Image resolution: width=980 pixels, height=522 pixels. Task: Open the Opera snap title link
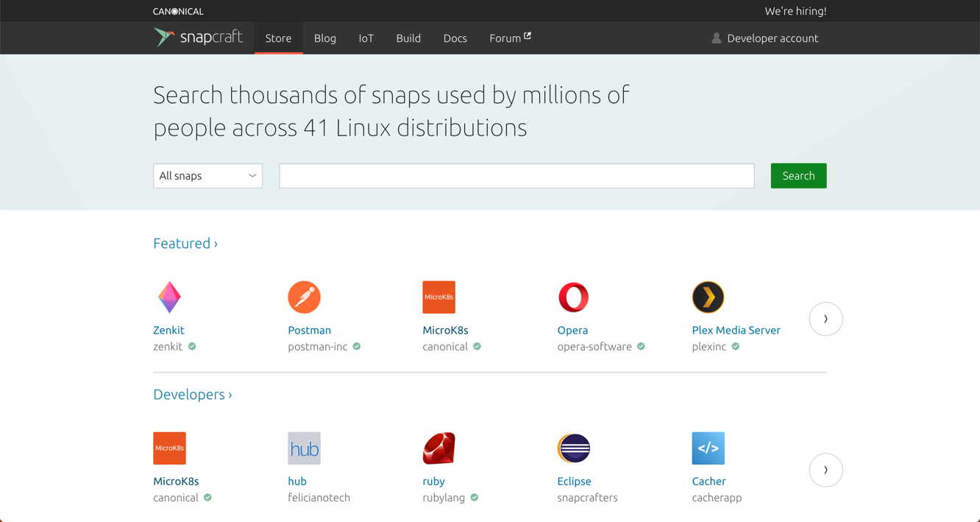pos(572,331)
